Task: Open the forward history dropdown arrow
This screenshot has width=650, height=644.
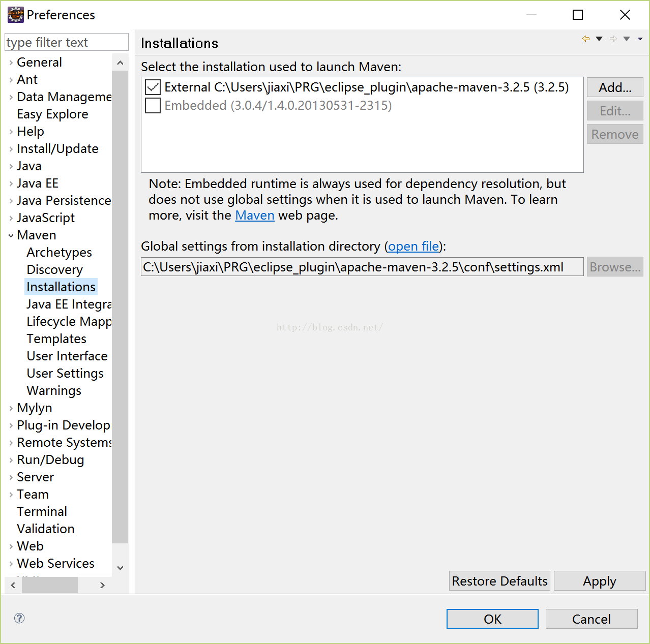Action: tap(627, 39)
